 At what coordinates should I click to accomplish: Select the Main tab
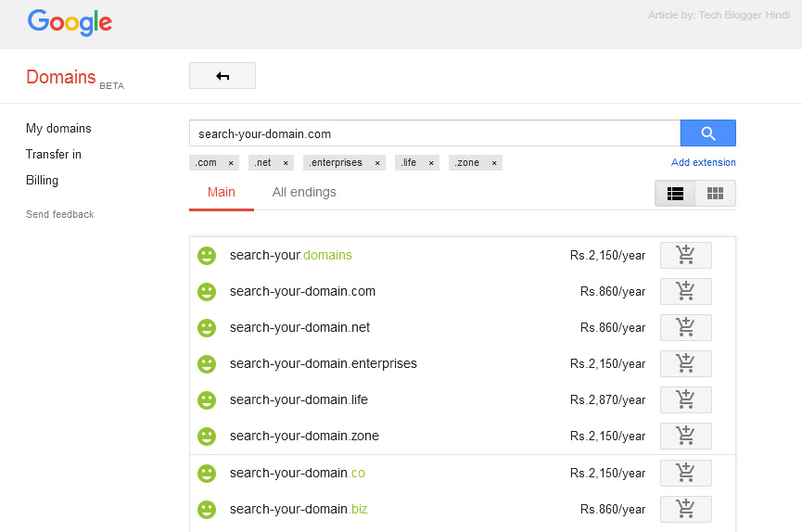point(222,193)
